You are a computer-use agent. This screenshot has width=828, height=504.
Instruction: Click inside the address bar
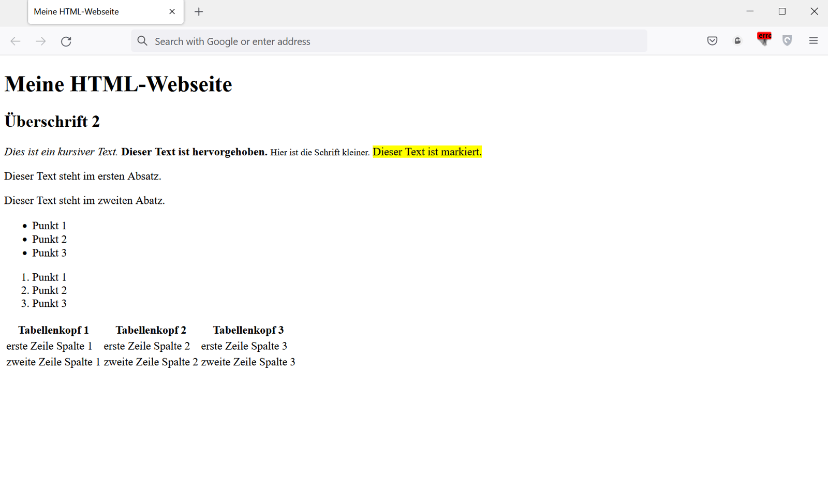point(362,41)
